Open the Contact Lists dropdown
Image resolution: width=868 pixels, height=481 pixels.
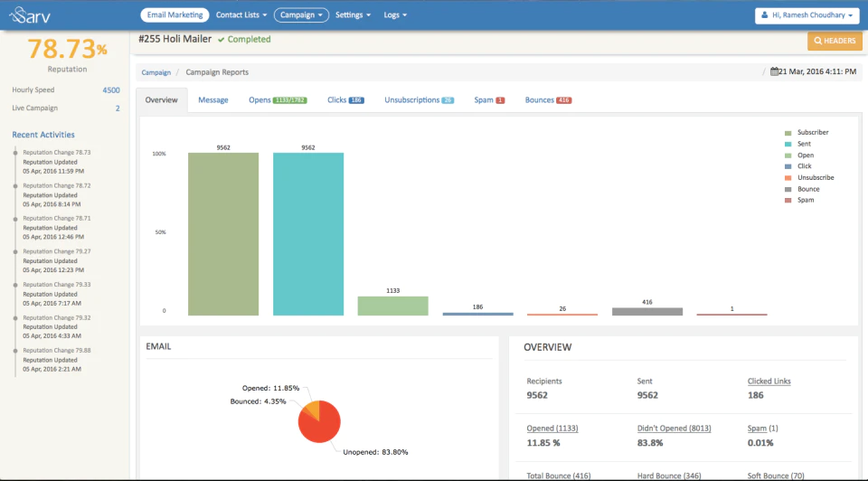point(241,15)
